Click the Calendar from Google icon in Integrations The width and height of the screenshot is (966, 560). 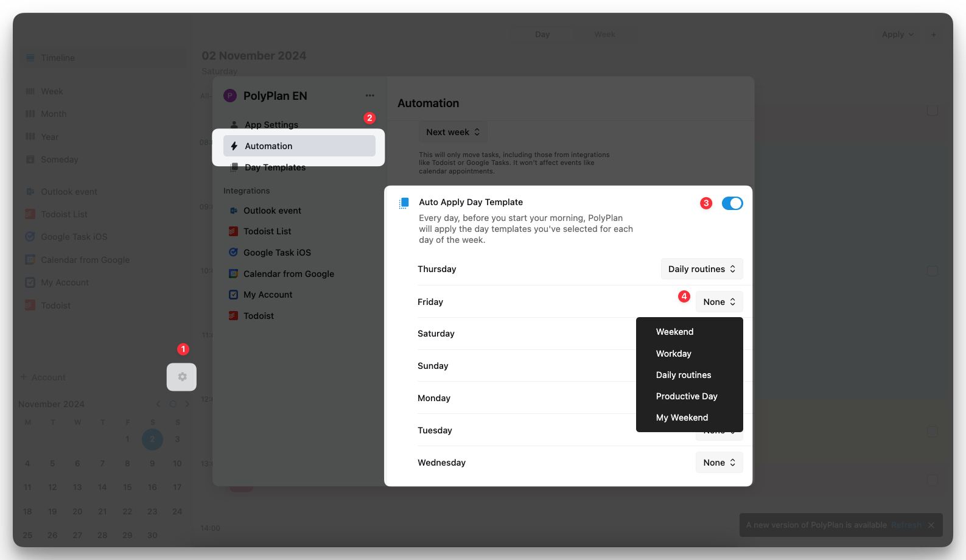pyautogui.click(x=233, y=274)
